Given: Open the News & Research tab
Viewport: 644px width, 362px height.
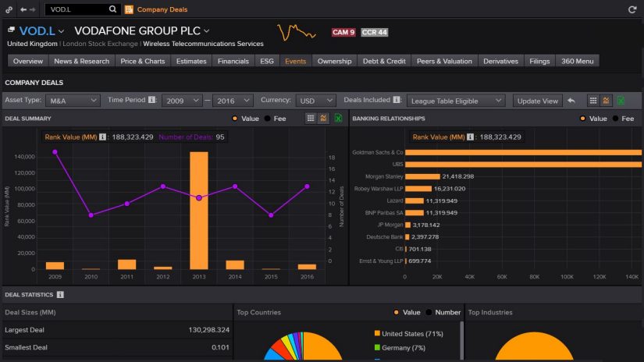Looking at the screenshot, I should coord(82,61).
